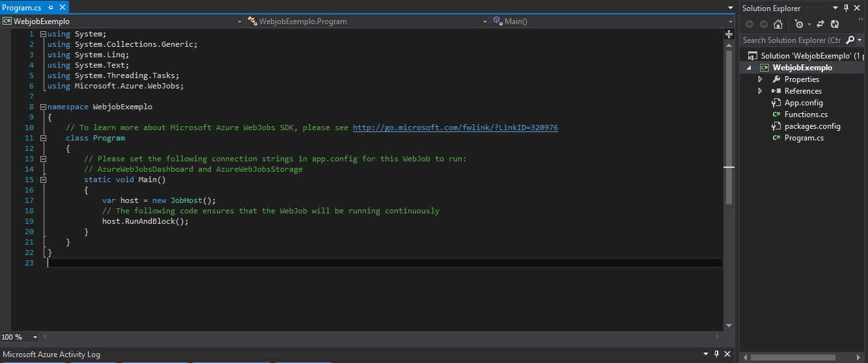Collapse the namespace WebjobExemplo block
The height and width of the screenshot is (363, 868).
(x=43, y=107)
